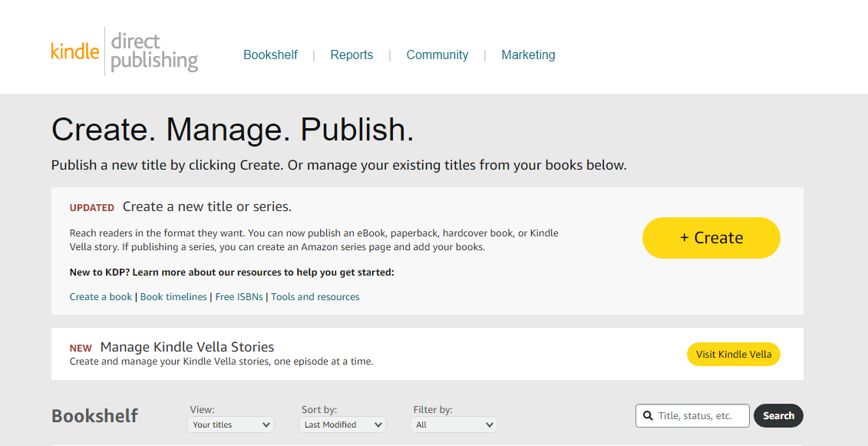Click the red UPDATED badge
The image size is (868, 446).
[x=91, y=207]
